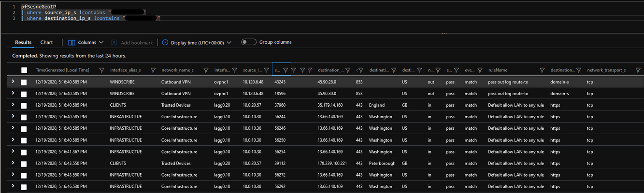Select 'Trusted Devices' in the row with port 37960
The height and width of the screenshot is (193, 644).
tap(176, 105)
